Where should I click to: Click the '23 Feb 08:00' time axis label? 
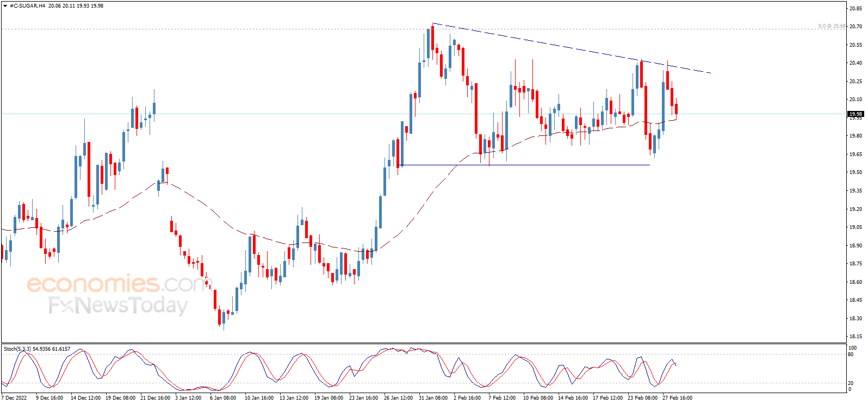coord(642,398)
